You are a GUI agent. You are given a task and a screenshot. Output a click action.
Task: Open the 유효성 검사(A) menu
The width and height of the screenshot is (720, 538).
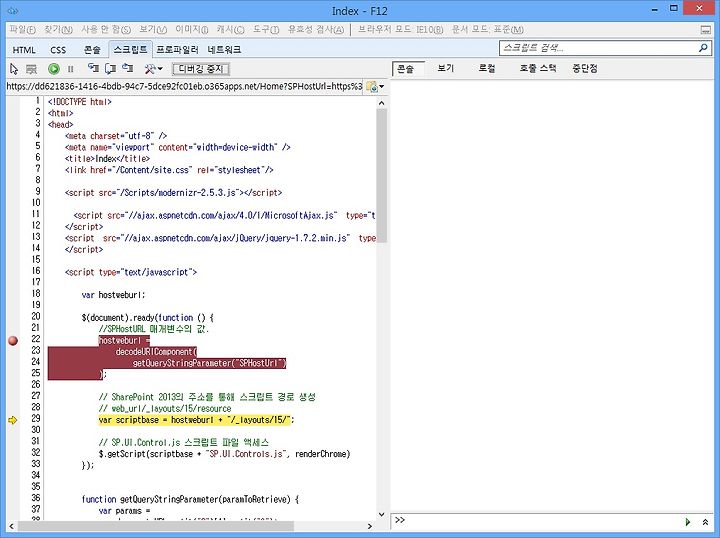(x=316, y=30)
